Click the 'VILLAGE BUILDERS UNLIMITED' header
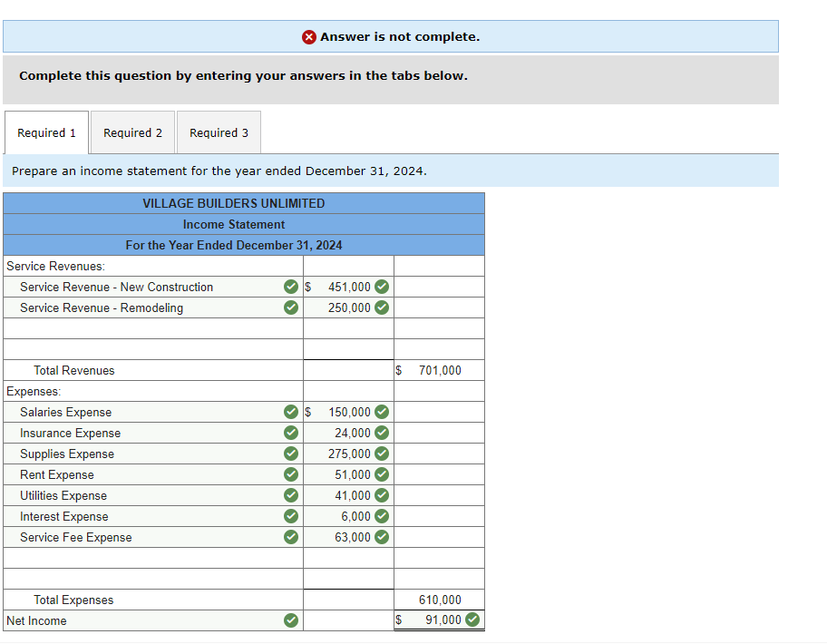 coord(244,203)
